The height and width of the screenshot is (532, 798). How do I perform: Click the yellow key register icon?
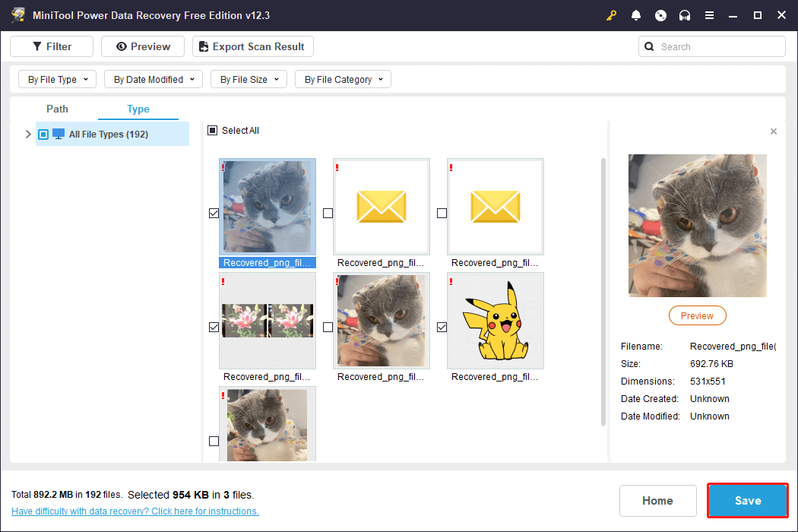(611, 15)
